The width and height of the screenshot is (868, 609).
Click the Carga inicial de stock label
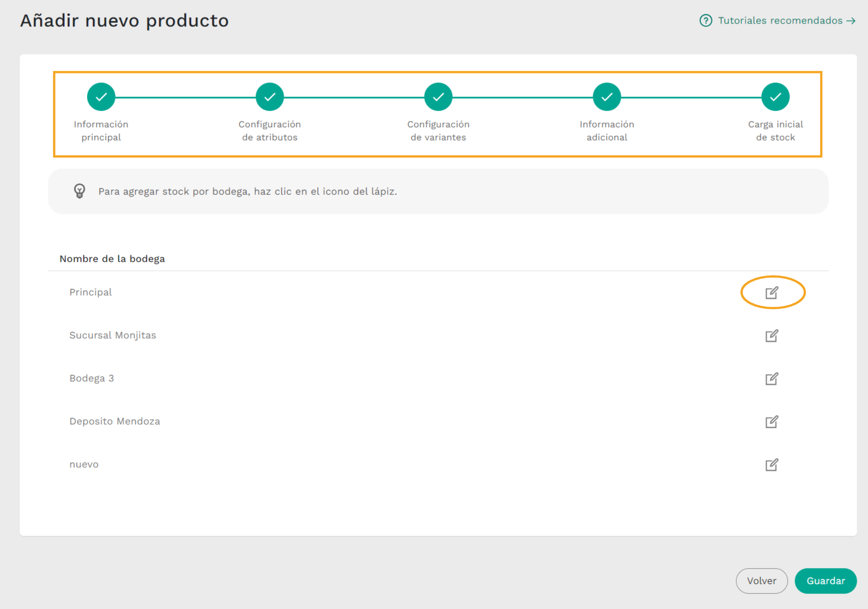775,131
